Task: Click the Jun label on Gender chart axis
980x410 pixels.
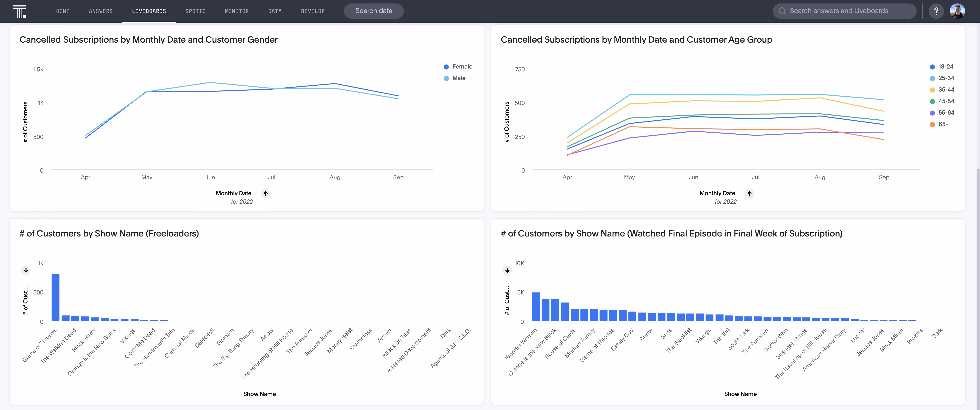Action: tap(210, 177)
